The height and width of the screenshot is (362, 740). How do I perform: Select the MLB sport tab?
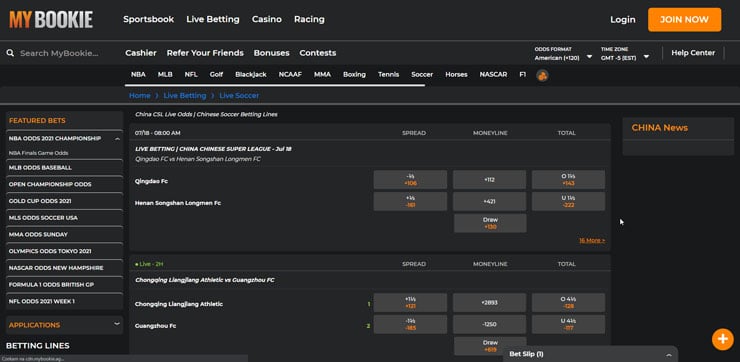tap(165, 75)
